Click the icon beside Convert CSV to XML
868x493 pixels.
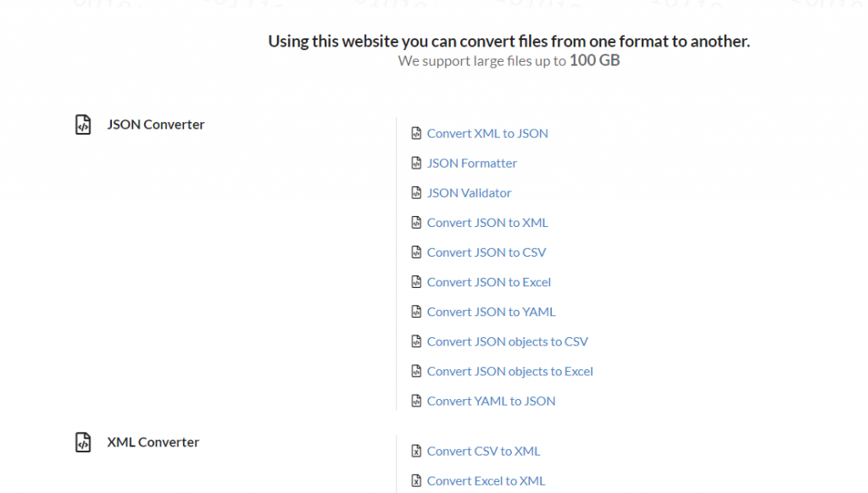pyautogui.click(x=416, y=451)
